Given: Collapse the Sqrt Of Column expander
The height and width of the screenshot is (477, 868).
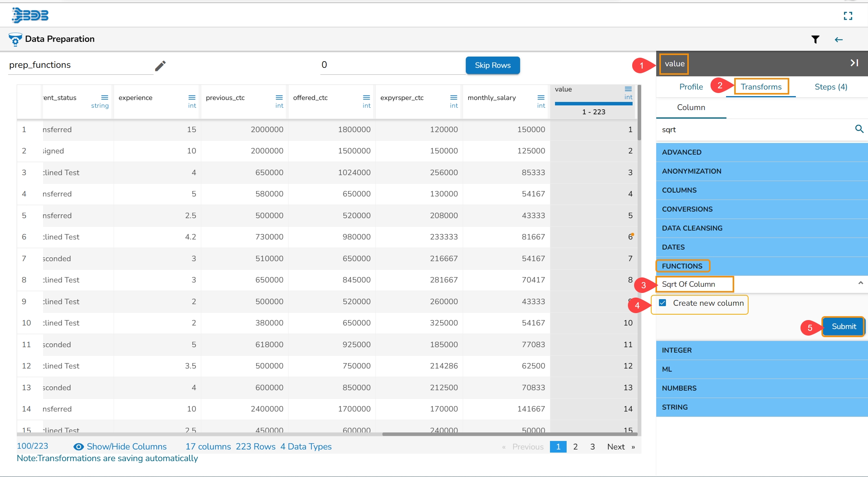Looking at the screenshot, I should coord(860,283).
